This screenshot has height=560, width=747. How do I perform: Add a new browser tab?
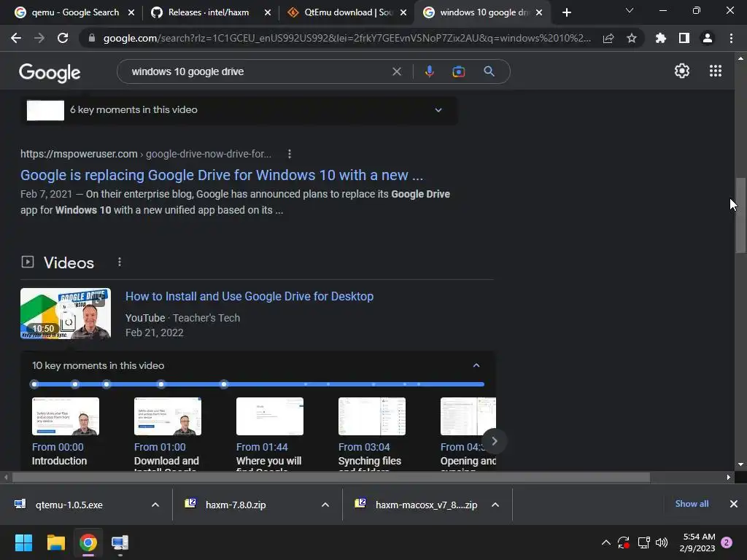[566, 13]
